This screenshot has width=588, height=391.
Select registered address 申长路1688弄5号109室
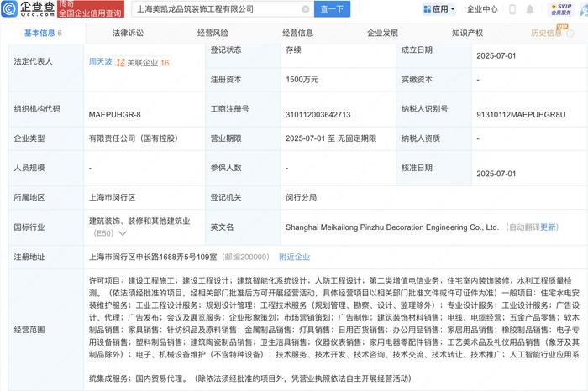(x=176, y=257)
